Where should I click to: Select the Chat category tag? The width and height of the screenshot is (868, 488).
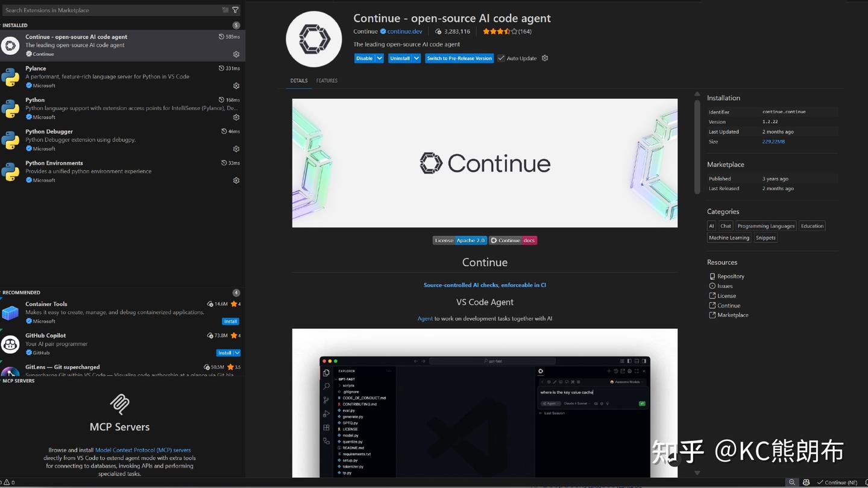[726, 226]
